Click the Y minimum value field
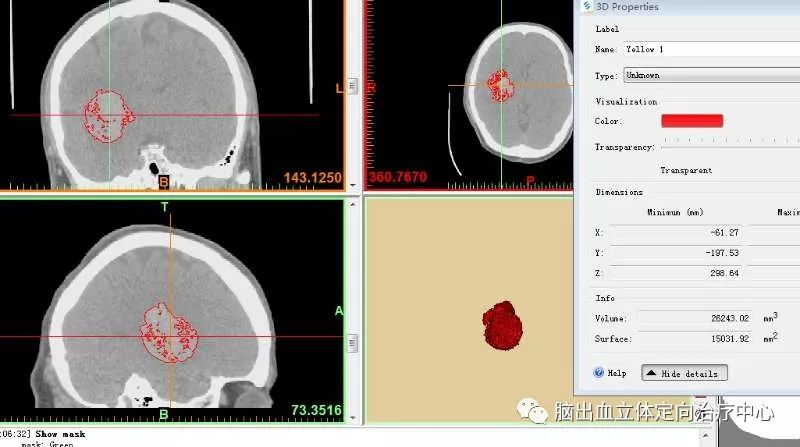The width and height of the screenshot is (800, 447). click(676, 252)
